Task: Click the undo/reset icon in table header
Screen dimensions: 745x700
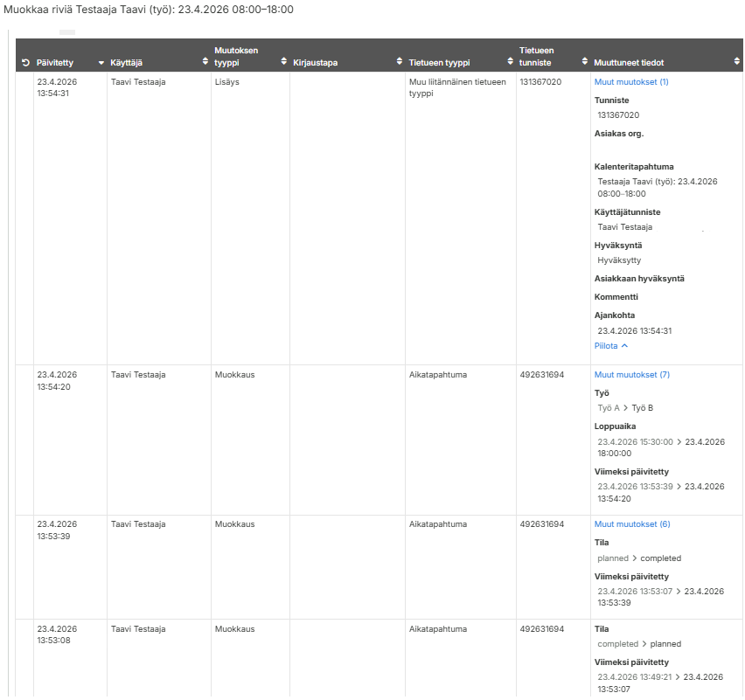Action: coord(24,63)
